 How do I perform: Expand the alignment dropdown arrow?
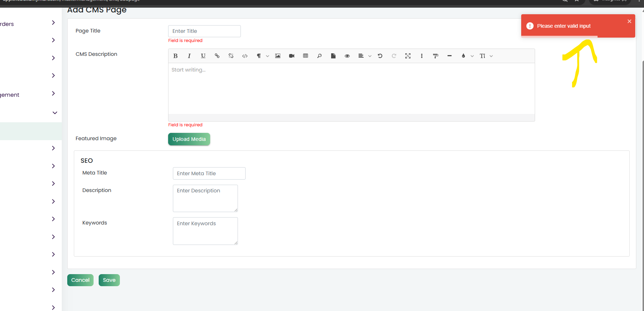click(370, 56)
